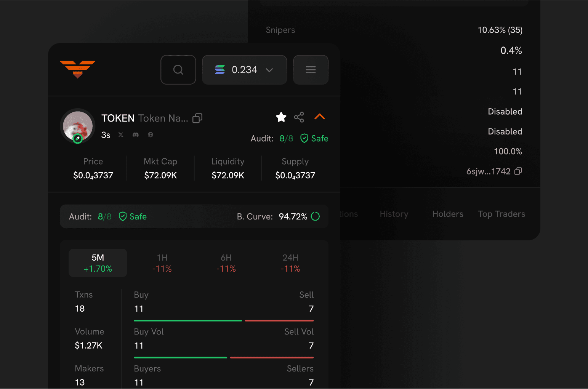Click the truncated Token Na... name
Image resolution: width=588 pixels, height=389 pixels.
163,118
